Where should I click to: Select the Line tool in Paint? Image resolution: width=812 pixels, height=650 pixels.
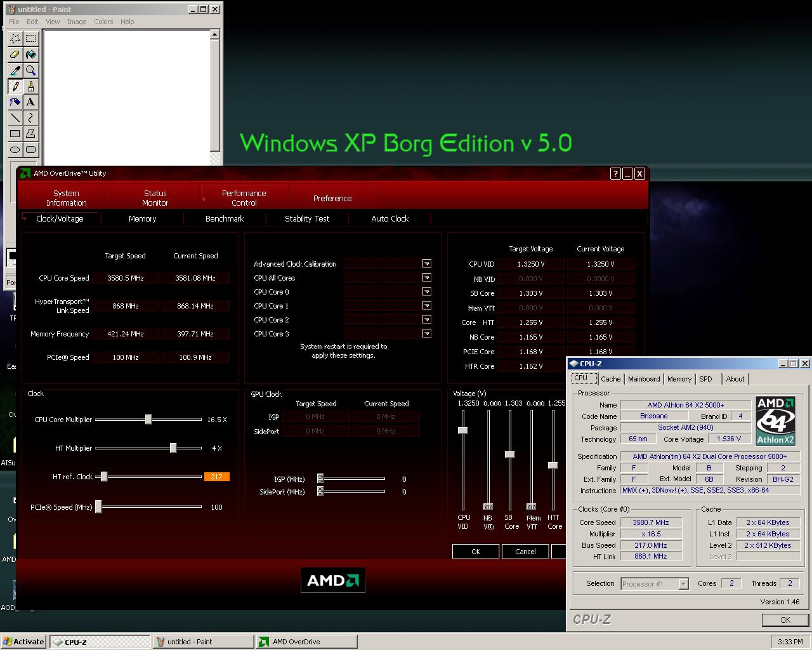point(15,118)
